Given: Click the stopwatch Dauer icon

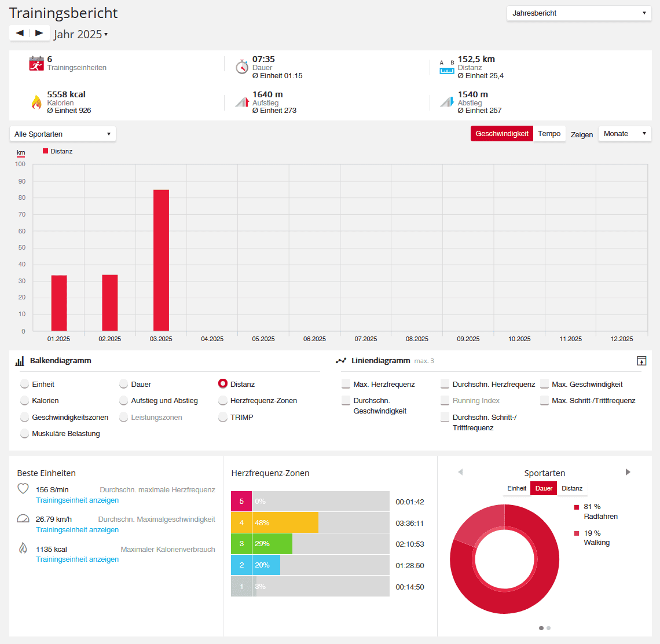Looking at the screenshot, I should click(241, 67).
